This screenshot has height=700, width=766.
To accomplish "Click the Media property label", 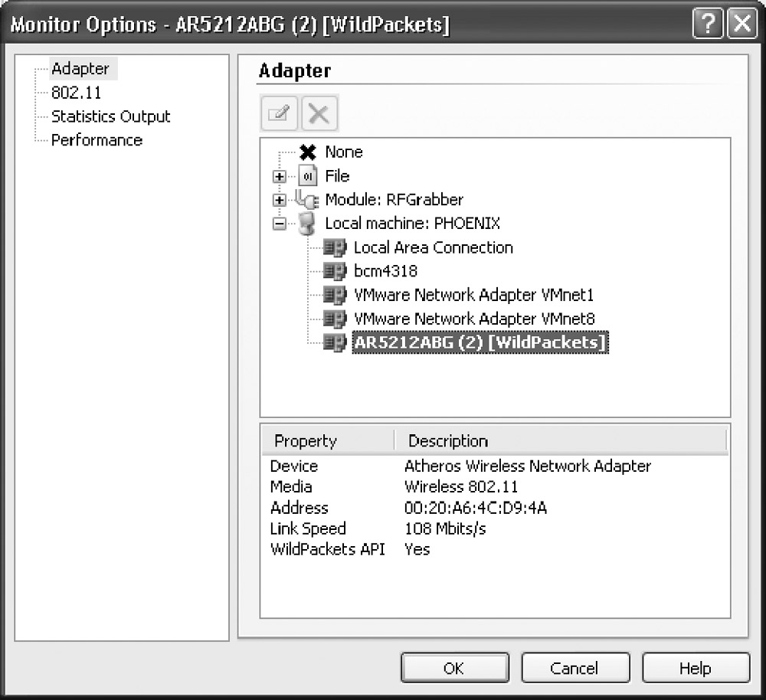I will coord(290,486).
